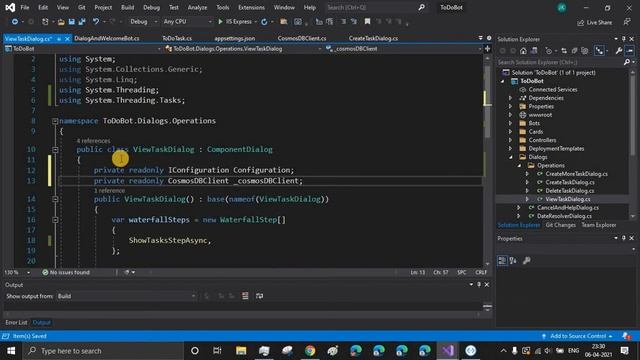Click Add to Source Control

pos(578,336)
